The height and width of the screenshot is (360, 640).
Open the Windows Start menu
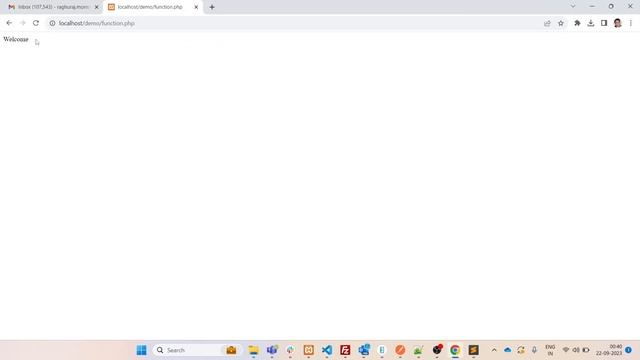(142, 350)
